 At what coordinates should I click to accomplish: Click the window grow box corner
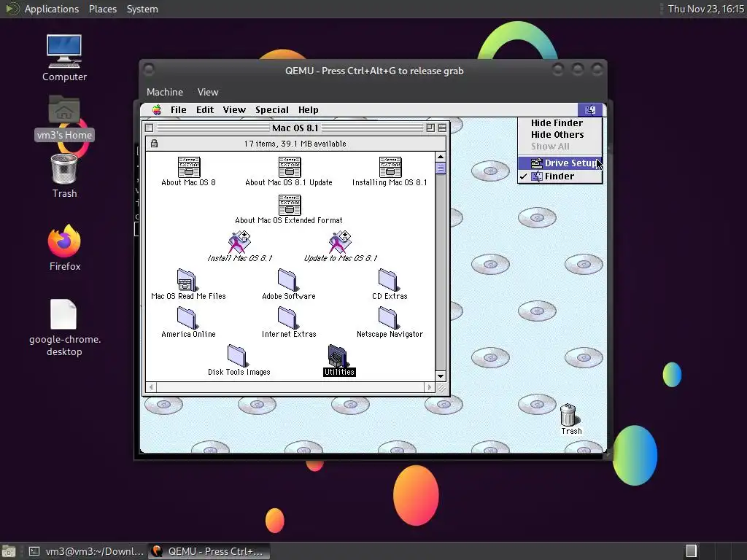click(x=441, y=388)
